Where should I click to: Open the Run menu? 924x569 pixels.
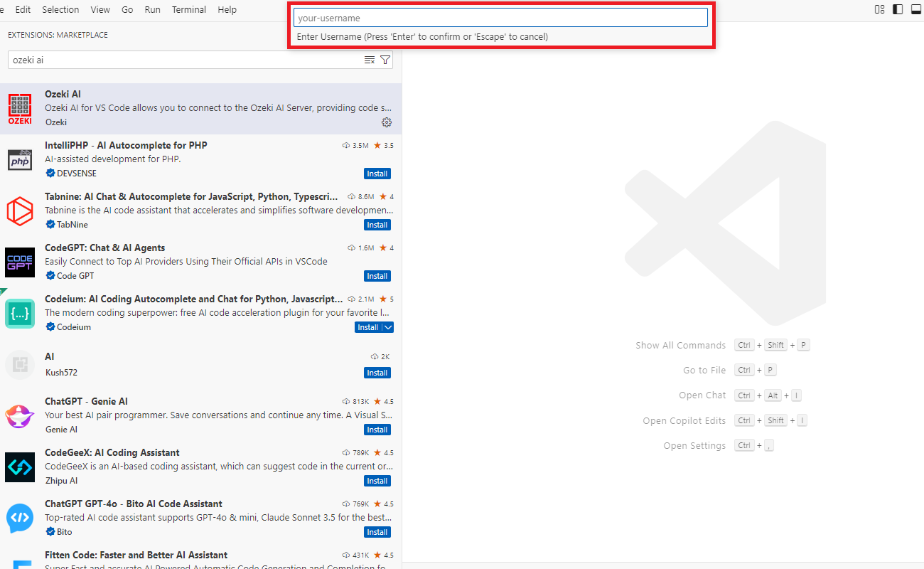(152, 9)
